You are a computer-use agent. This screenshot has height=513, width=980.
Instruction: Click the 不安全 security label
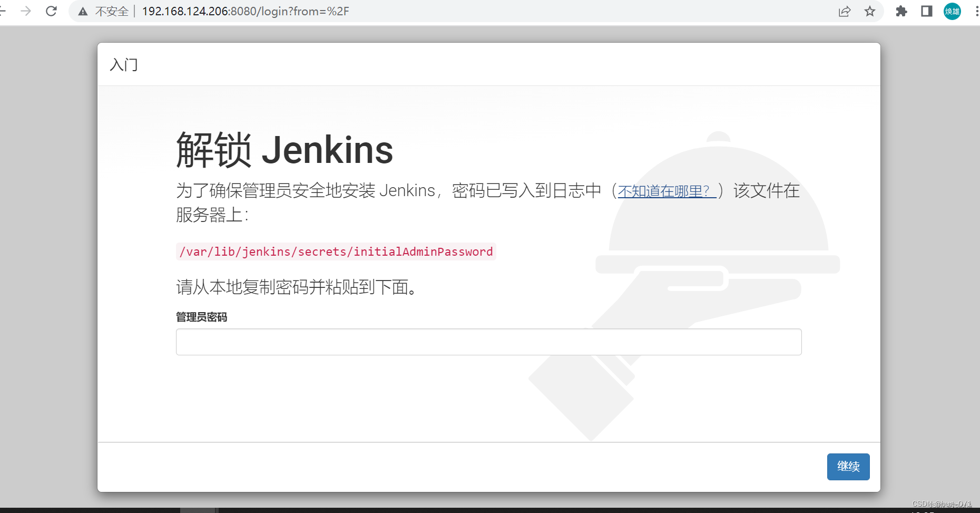coord(112,12)
